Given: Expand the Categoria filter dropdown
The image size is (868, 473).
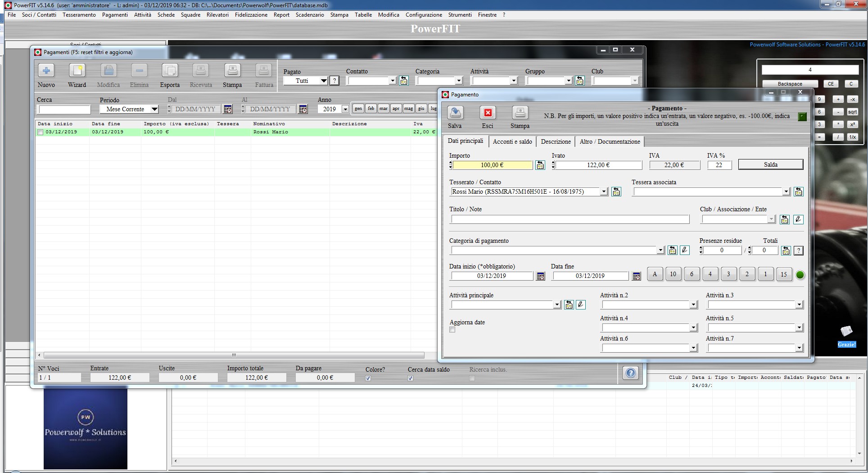Looking at the screenshot, I should pyautogui.click(x=459, y=81).
